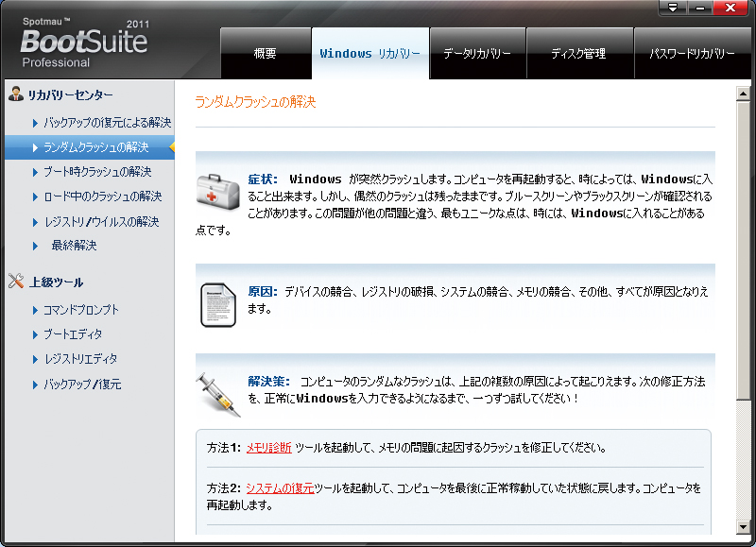Click arrow beside ロード中のクラッシュの解決
Image resolution: width=756 pixels, height=547 pixels.
[x=35, y=197]
